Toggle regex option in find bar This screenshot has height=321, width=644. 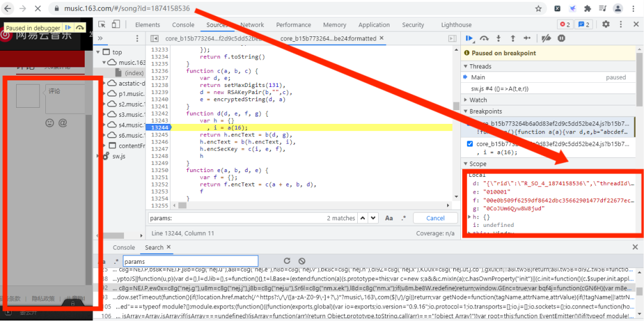tap(403, 219)
